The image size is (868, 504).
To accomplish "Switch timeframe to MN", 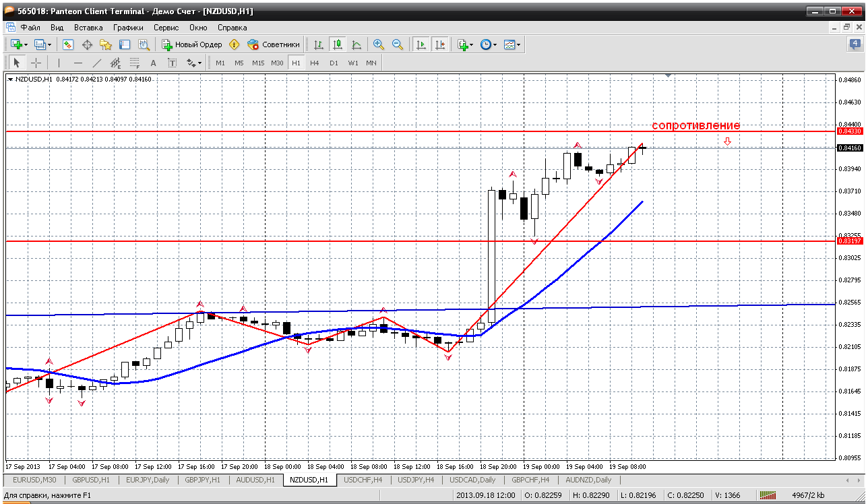I will (x=371, y=63).
